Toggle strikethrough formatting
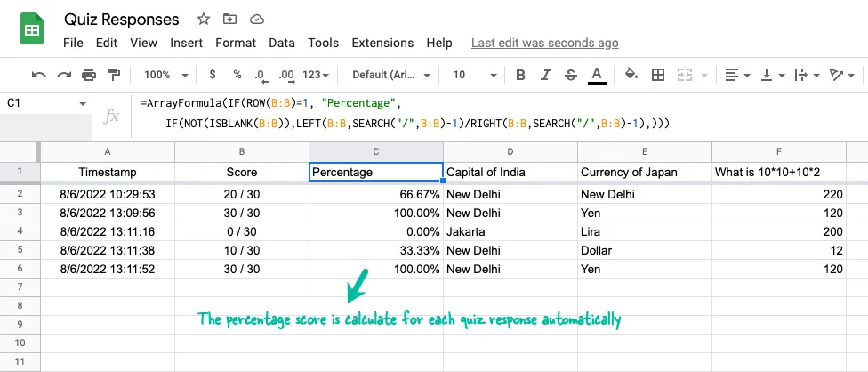 [x=571, y=75]
